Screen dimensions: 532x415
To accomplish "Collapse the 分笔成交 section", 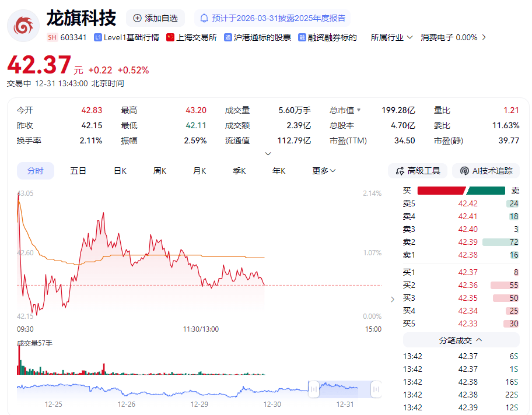I will click(x=479, y=340).
